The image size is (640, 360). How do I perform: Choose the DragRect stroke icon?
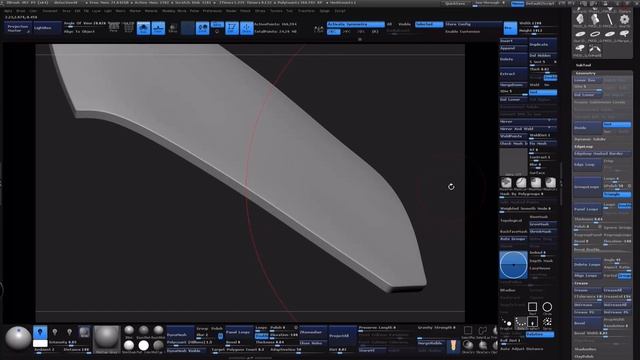(532, 322)
